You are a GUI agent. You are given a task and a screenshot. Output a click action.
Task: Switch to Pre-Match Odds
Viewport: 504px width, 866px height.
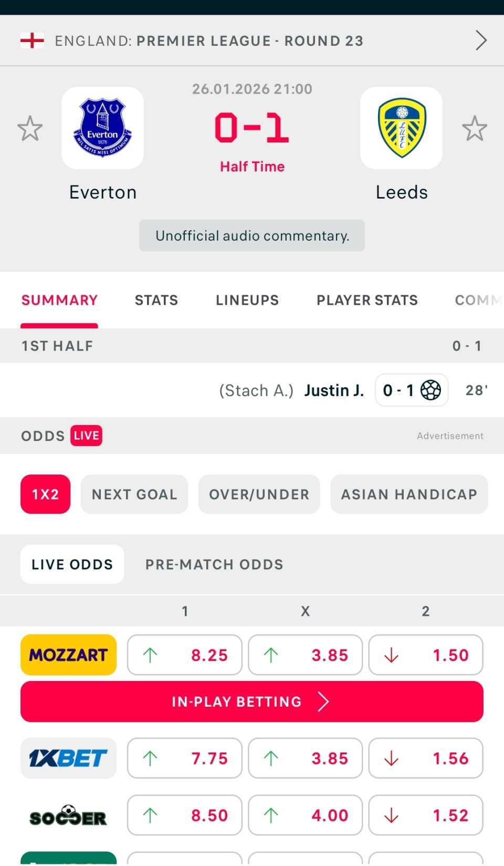tap(214, 564)
